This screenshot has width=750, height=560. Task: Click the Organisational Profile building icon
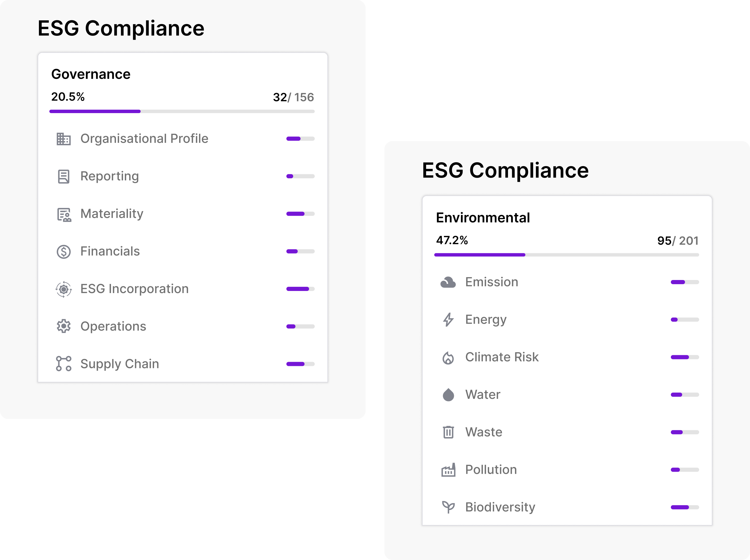point(63,139)
